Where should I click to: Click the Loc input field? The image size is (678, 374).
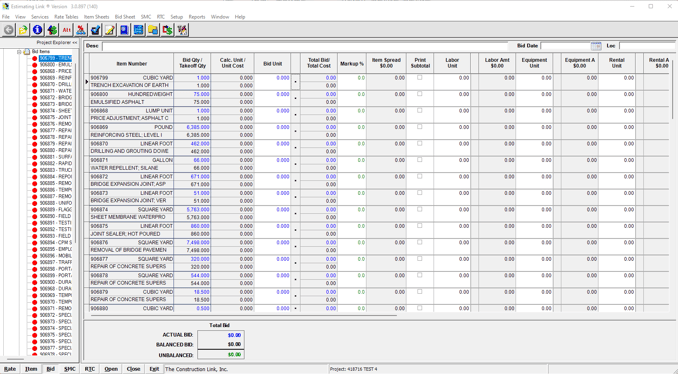pyautogui.click(x=647, y=46)
